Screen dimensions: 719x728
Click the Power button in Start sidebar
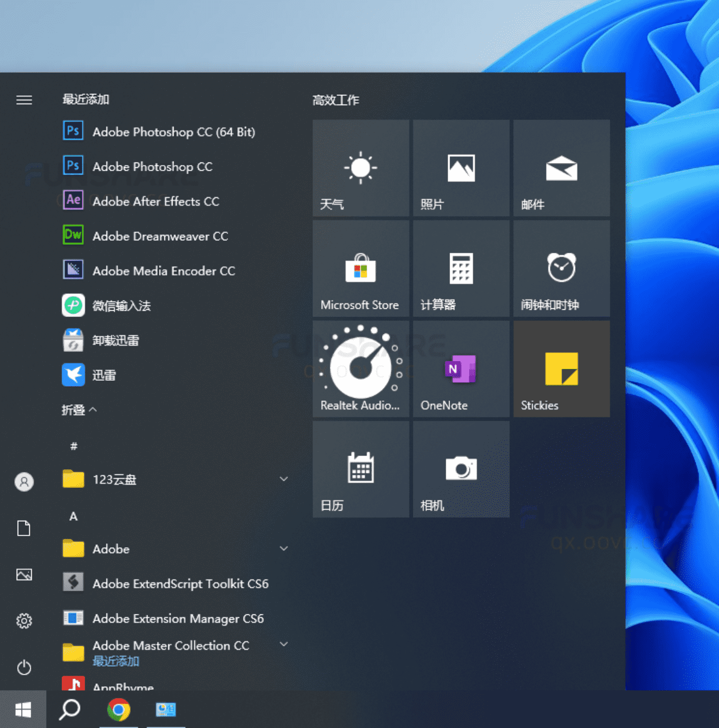(x=24, y=667)
